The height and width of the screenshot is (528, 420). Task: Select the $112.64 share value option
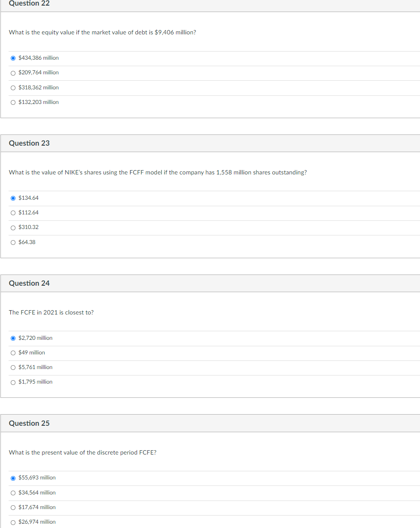pyautogui.click(x=13, y=213)
